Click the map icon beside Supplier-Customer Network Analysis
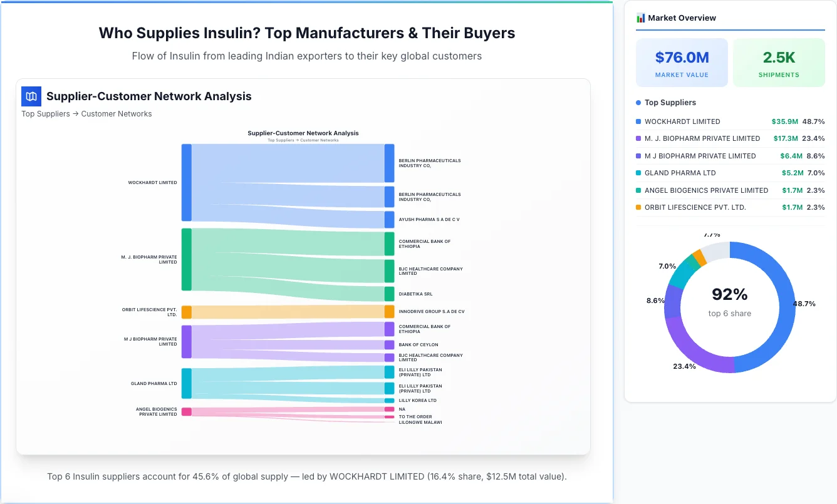 click(x=31, y=96)
